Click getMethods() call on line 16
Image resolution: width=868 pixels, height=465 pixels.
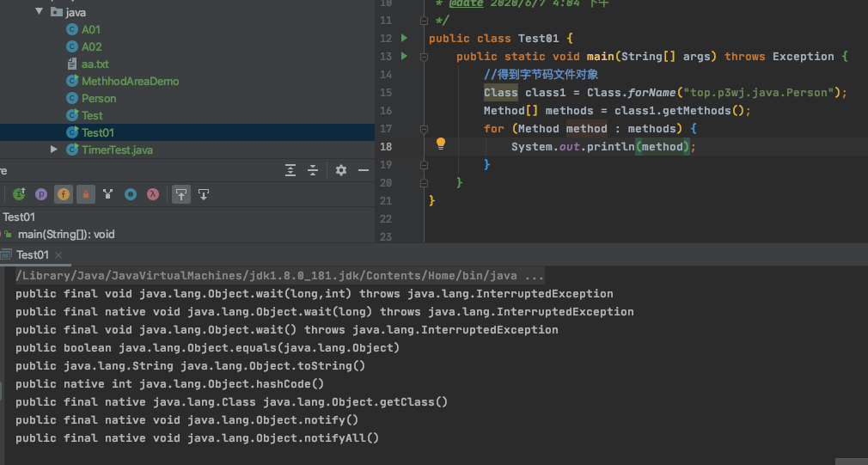click(x=704, y=111)
